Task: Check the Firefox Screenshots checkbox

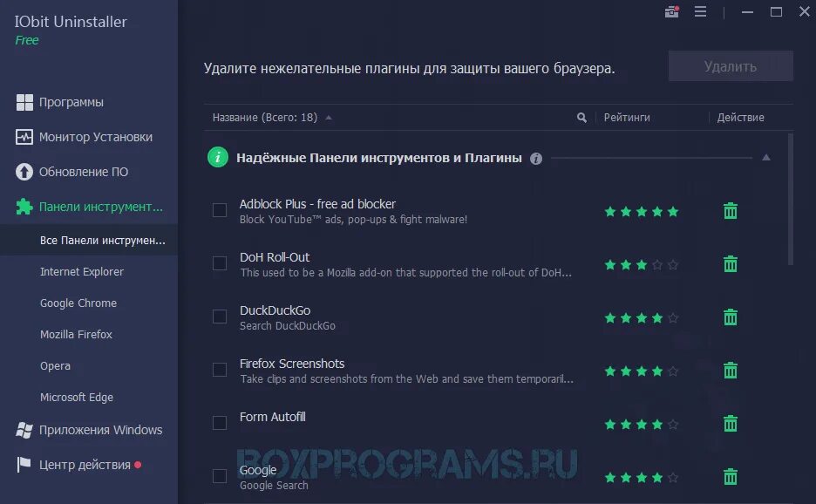Action: point(220,370)
